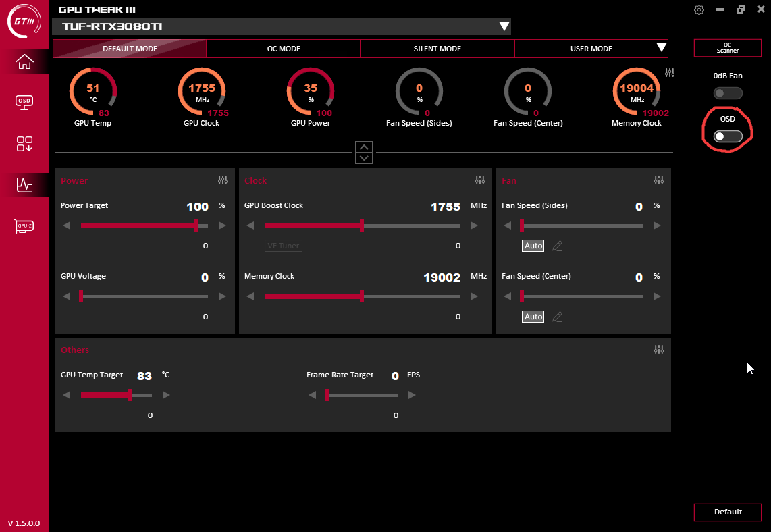Click the Memory Clock slider track
Image resolution: width=771 pixels, height=532 pixels.
(362, 296)
